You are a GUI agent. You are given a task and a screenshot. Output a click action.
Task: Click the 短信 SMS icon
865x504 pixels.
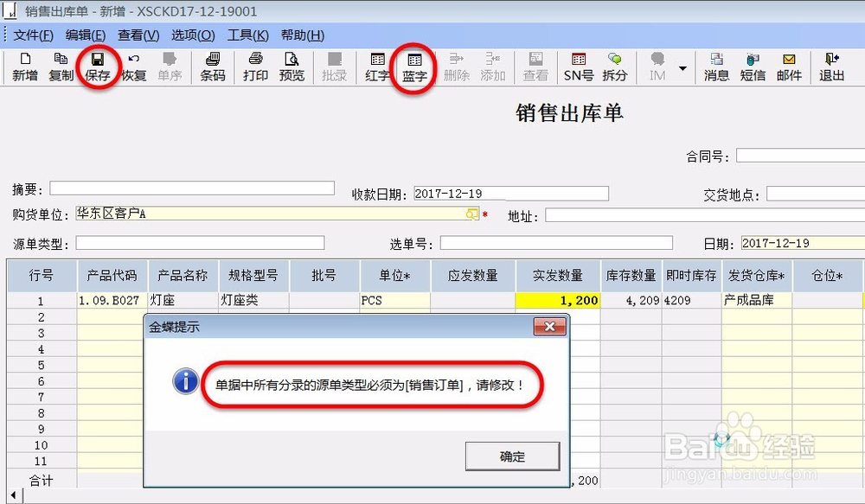click(753, 67)
